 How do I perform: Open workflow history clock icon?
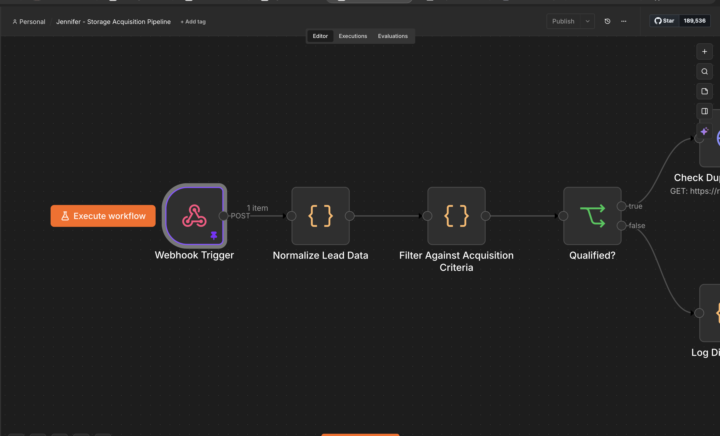(x=607, y=21)
